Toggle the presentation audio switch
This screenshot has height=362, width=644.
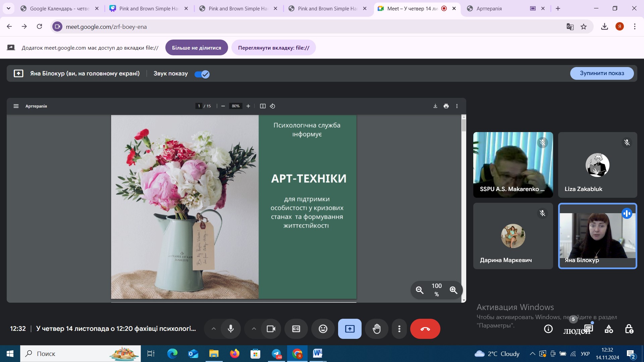click(202, 74)
